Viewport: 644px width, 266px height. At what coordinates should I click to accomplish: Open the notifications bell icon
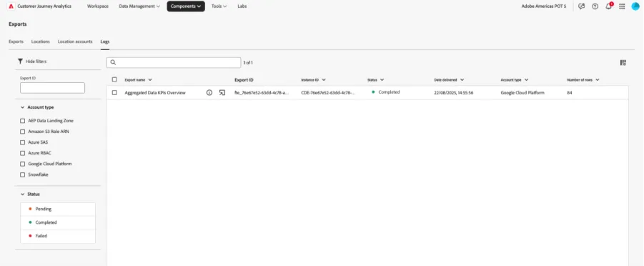coord(609,6)
